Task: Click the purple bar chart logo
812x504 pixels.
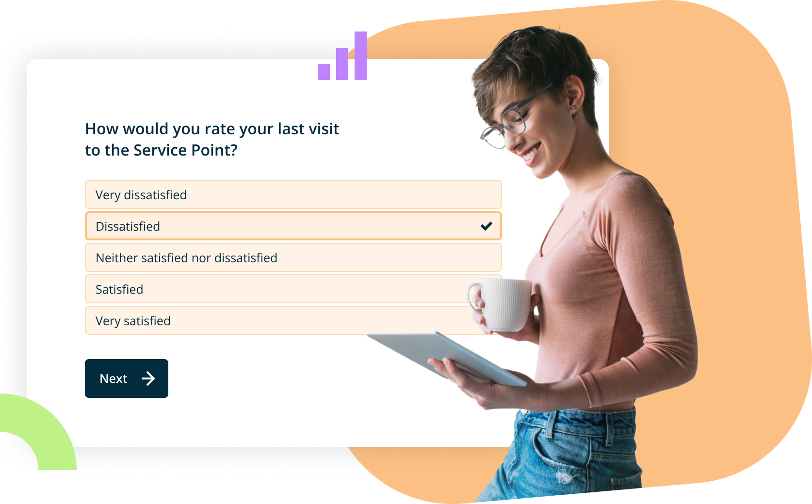Action: pos(342,56)
